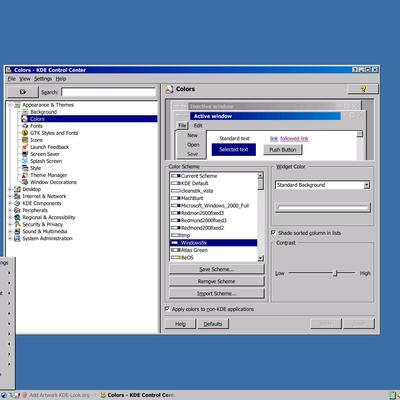Click the Help button at bottom

coord(180,324)
